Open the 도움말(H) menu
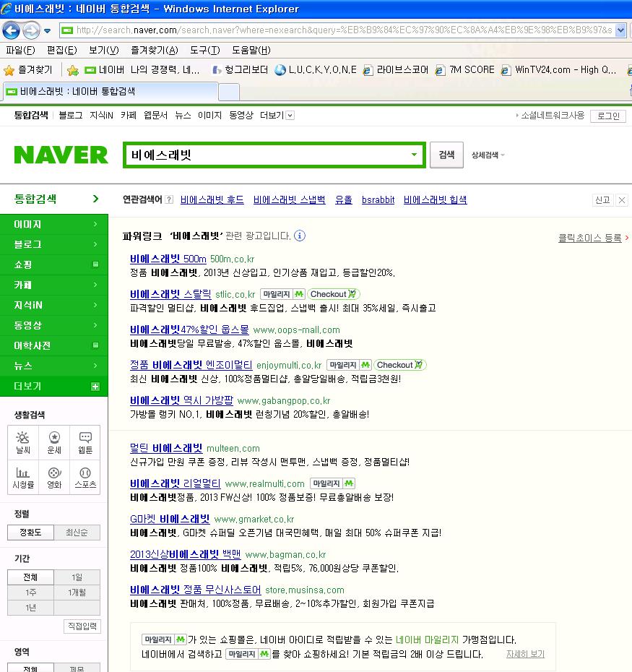 (251, 50)
